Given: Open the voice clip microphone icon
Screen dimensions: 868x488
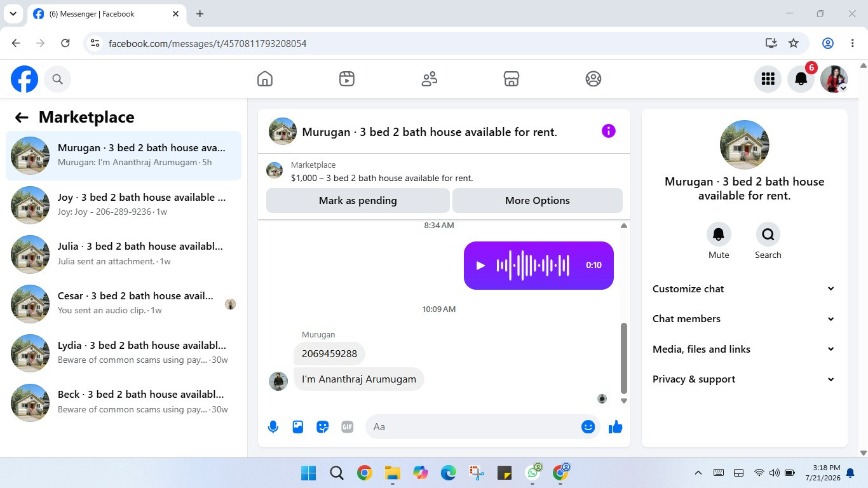Looking at the screenshot, I should point(273,427).
